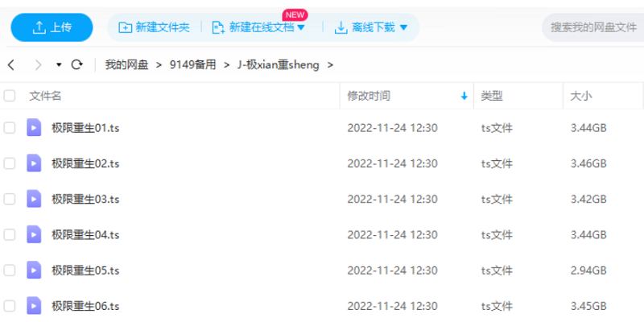Open 9149备用 folder in breadcrumb
The image size is (644, 322).
192,64
